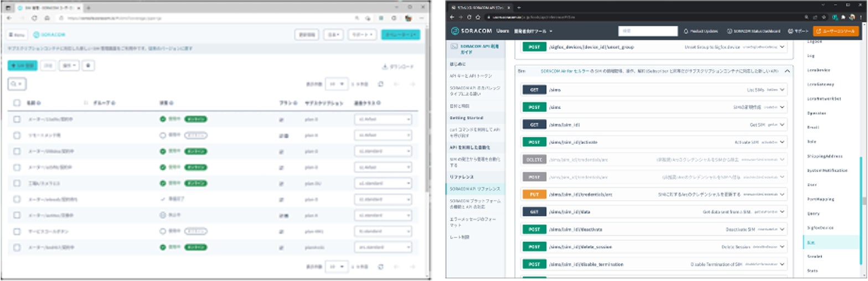
Task: Click the lightbulb icon button beside 操作
Action: (89, 66)
